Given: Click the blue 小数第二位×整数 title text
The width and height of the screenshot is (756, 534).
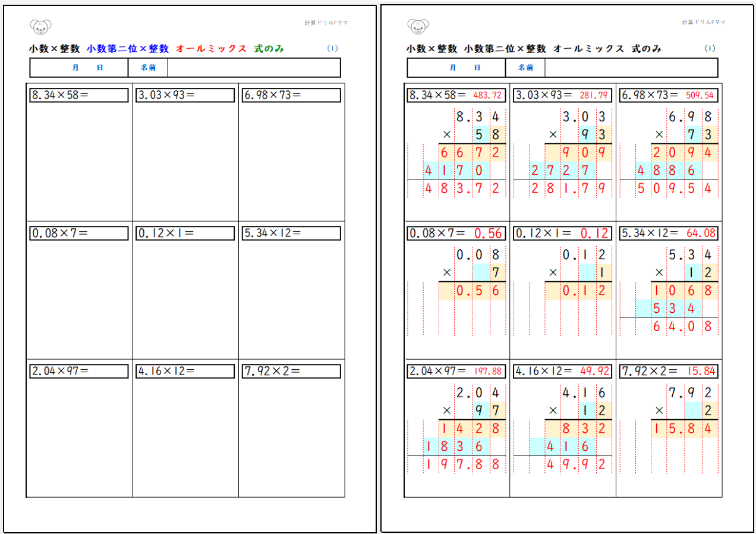Looking at the screenshot, I should point(127,49).
